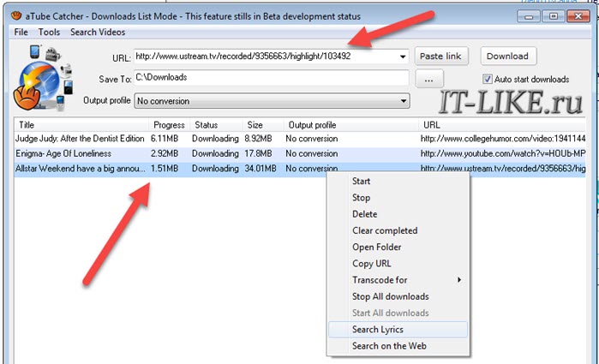Select the Enigma- Age Of Loneliness row
599x364 pixels.
click(300, 153)
